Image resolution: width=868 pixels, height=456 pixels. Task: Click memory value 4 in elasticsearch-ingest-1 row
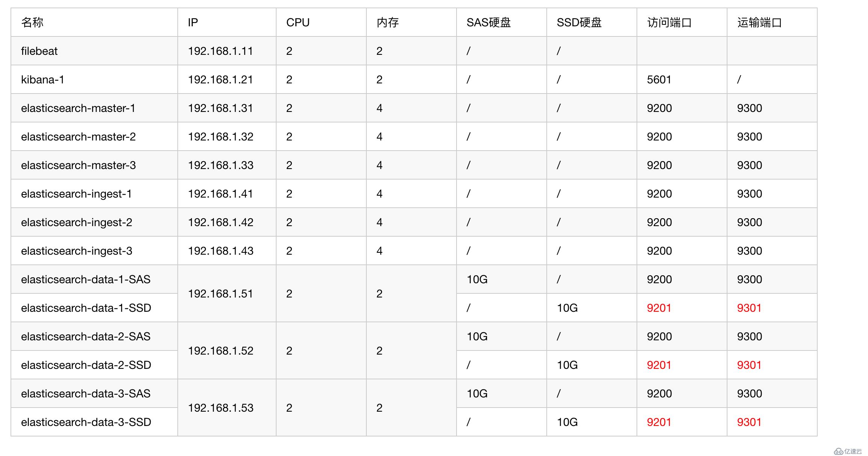pyautogui.click(x=380, y=194)
